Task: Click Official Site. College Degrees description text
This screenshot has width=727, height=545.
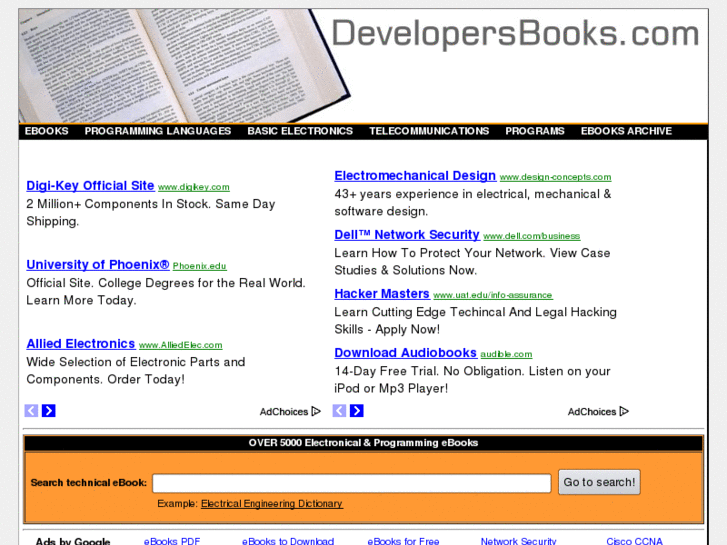Action: point(166,291)
